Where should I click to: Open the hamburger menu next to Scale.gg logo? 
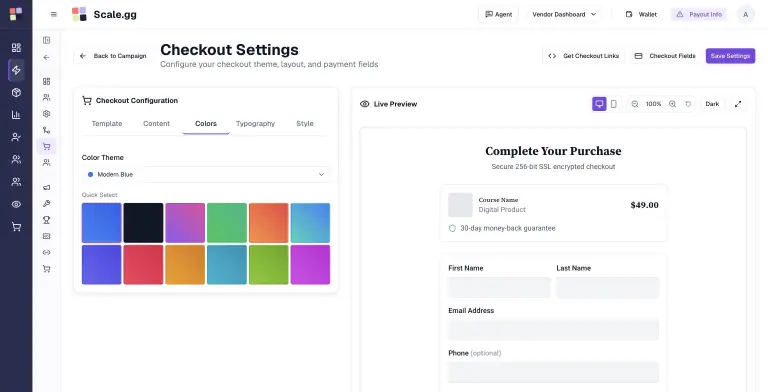[x=54, y=15]
